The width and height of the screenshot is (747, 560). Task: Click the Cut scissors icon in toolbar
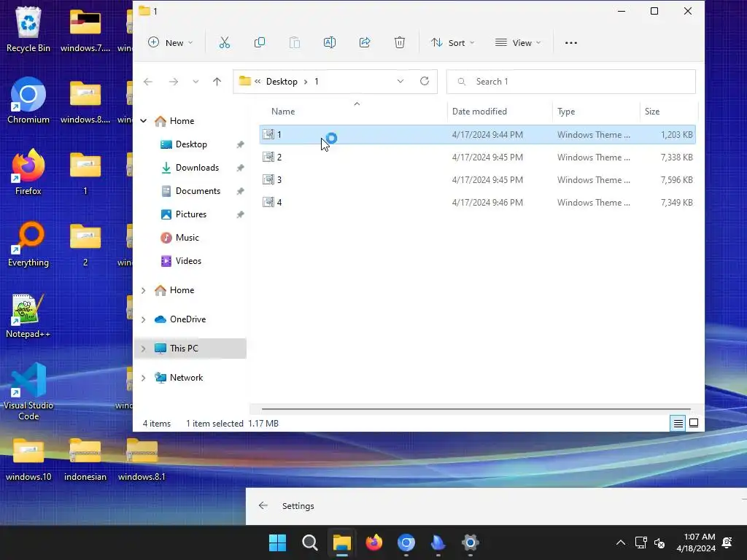pos(225,43)
